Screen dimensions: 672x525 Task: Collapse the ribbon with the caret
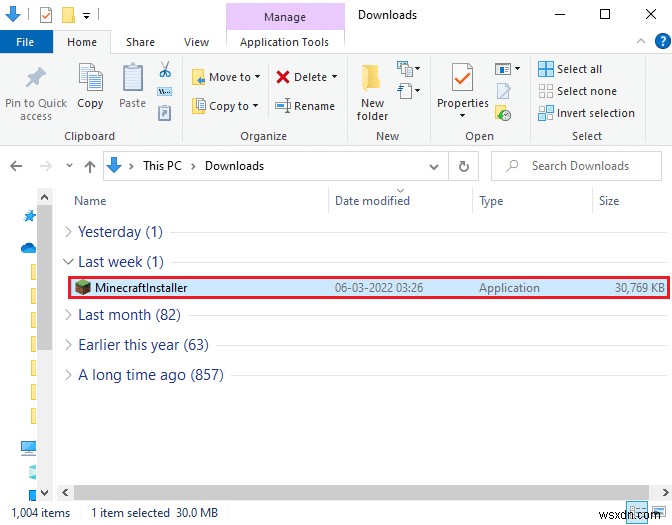click(641, 42)
